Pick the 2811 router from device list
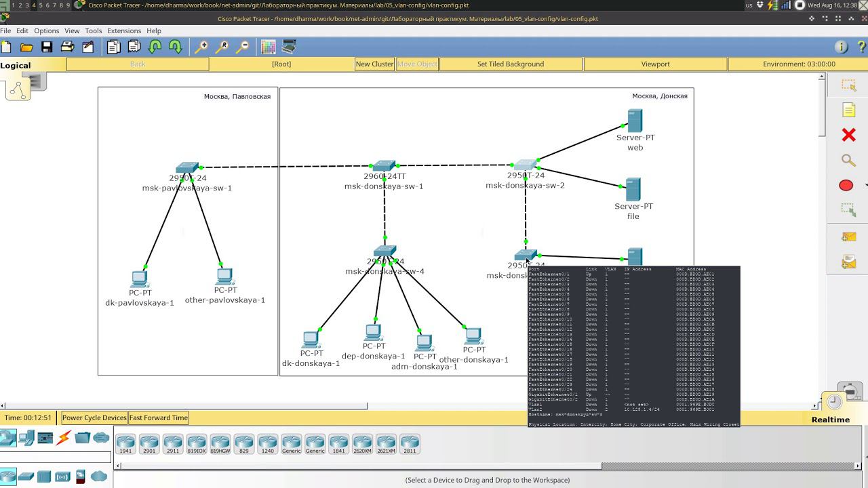868x488 pixels. 410,444
